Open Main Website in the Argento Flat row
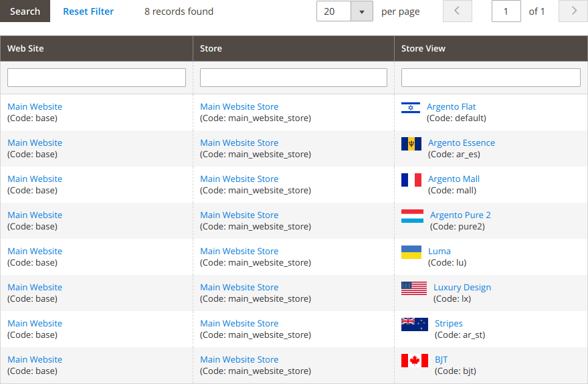588x384 pixels. pos(35,107)
